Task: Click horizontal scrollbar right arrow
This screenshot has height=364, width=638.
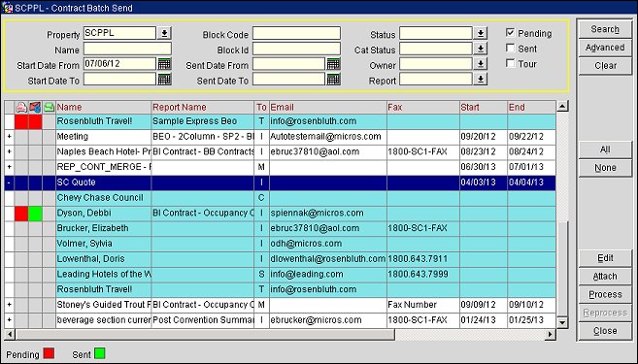Action: (x=551, y=334)
